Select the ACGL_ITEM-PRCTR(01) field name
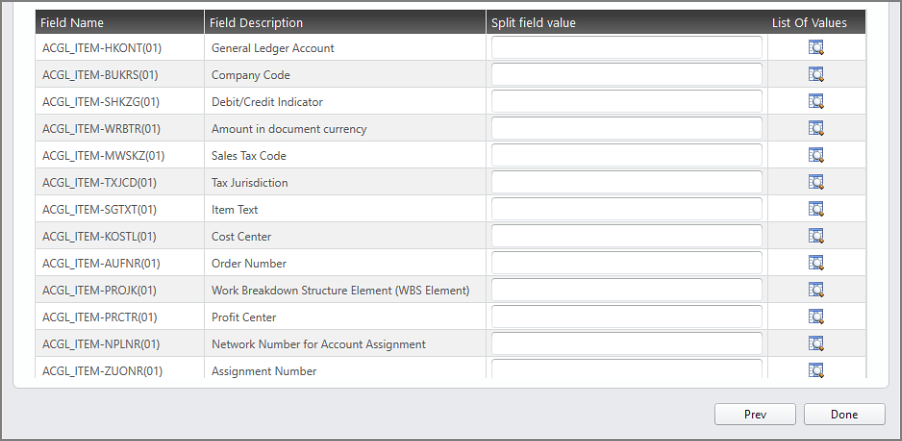 (100, 317)
